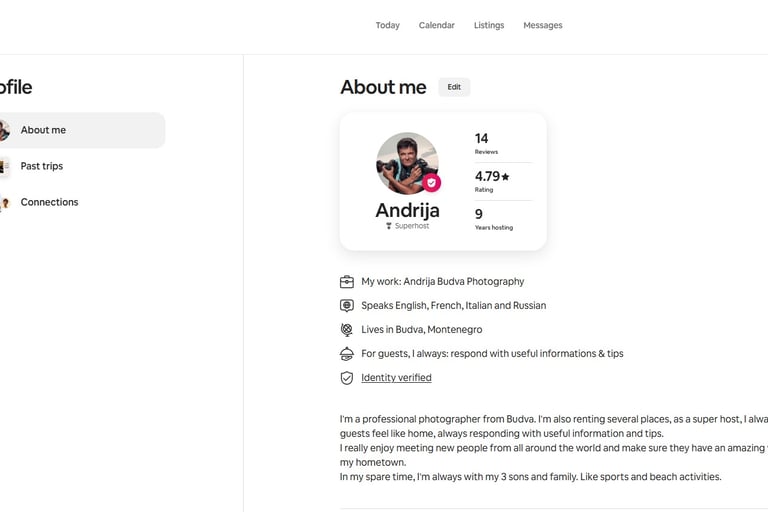Click the Superhost medal icon
The height and width of the screenshot is (512, 768).
coord(389,227)
